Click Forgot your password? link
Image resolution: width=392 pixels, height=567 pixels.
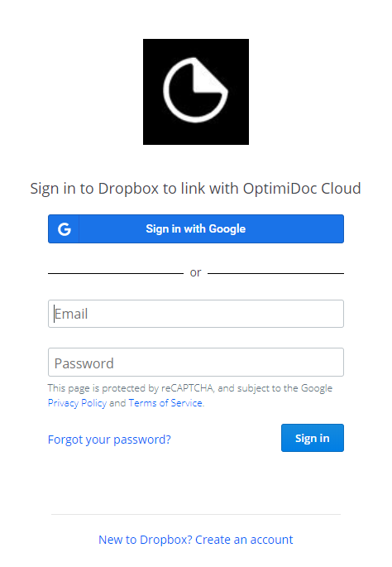(x=109, y=440)
